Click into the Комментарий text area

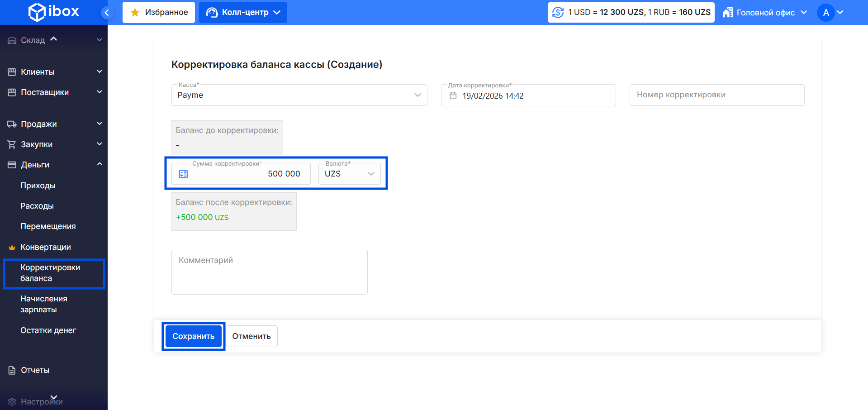coord(269,272)
